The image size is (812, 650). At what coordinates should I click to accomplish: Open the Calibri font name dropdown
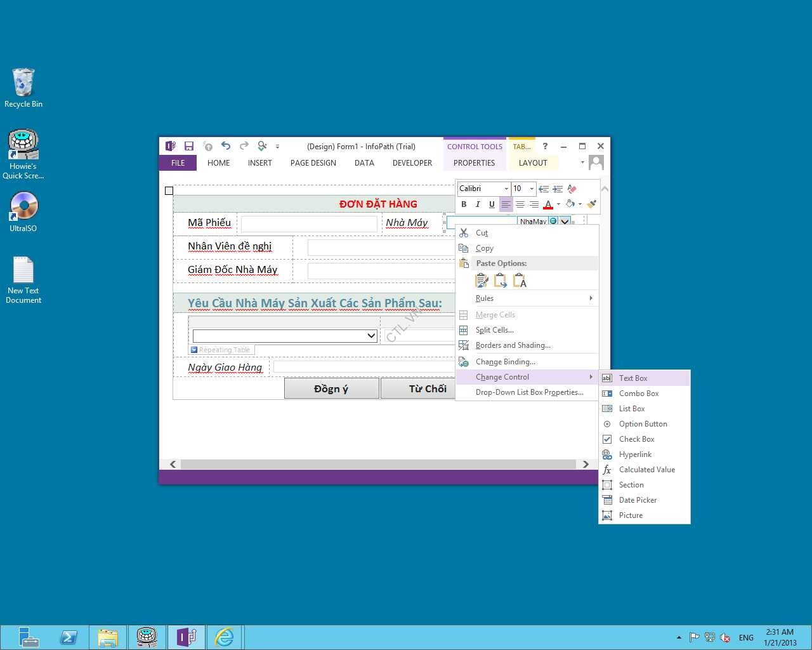506,189
